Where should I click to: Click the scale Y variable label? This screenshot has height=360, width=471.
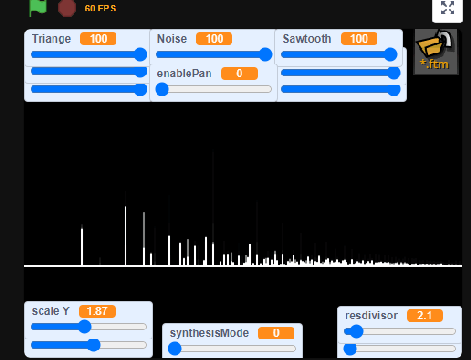pyautogui.click(x=51, y=311)
